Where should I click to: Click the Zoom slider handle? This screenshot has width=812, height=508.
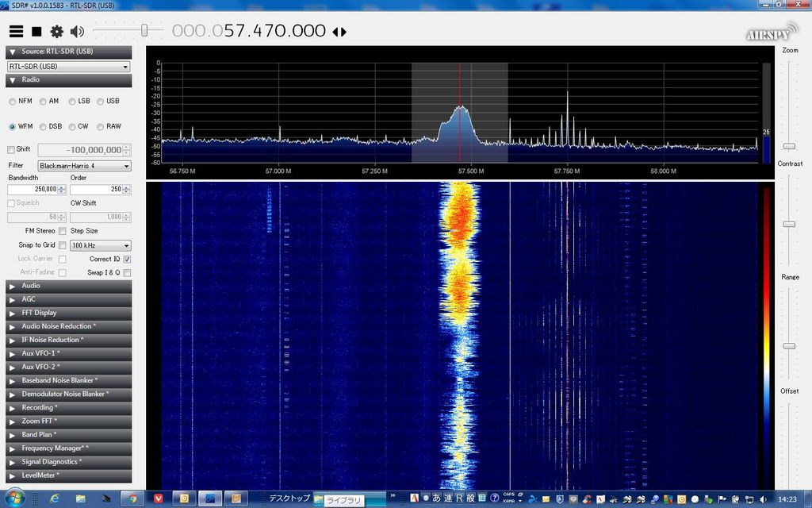[x=789, y=147]
